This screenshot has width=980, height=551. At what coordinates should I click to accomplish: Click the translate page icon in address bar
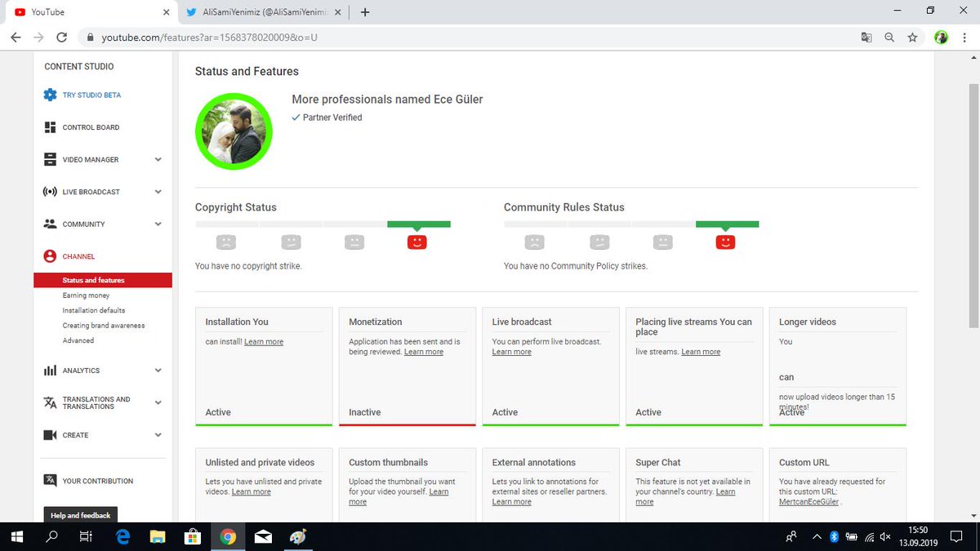866,38
